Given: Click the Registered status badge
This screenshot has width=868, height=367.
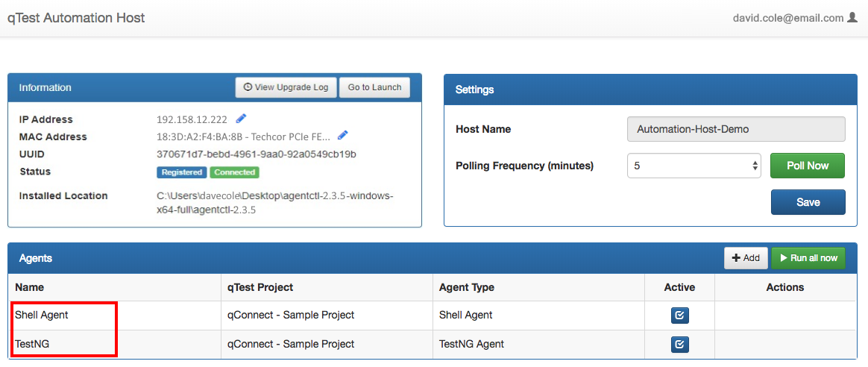Looking at the screenshot, I should pos(181,172).
